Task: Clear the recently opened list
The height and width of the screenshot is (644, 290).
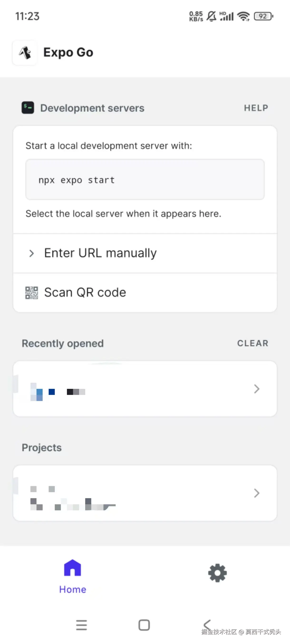Action: tap(253, 343)
